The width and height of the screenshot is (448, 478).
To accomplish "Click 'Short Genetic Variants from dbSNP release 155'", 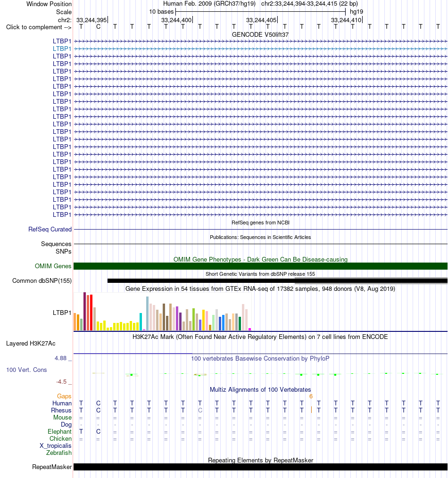I will (x=260, y=274).
